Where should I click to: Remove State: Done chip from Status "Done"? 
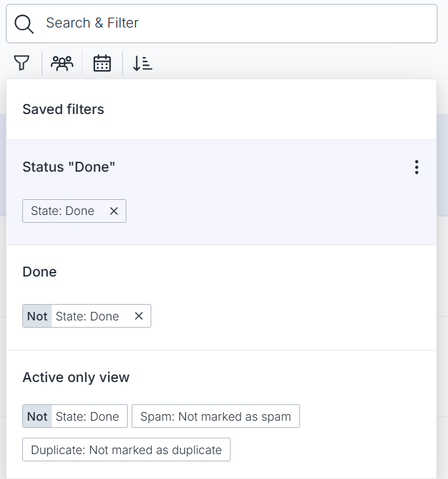click(114, 211)
